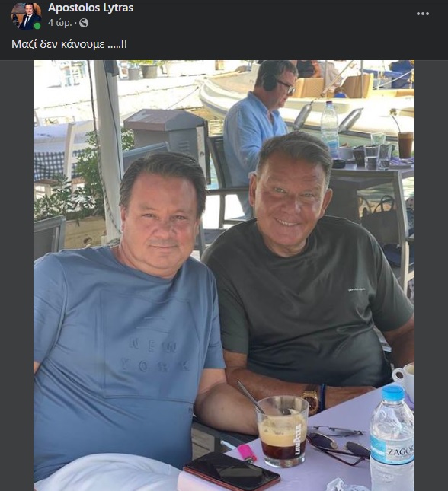Select the caption text "Μαζί δεν κάνουμε"
This screenshot has width=448, height=491.
click(58, 44)
